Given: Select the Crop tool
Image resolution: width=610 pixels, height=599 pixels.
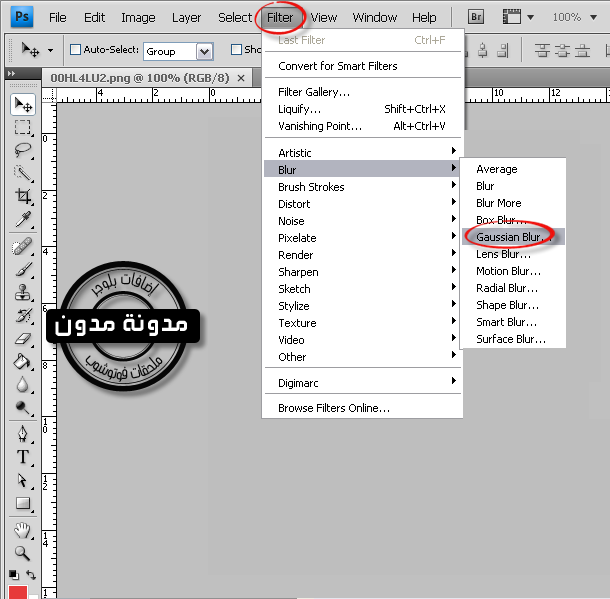Looking at the screenshot, I should pyautogui.click(x=23, y=196).
